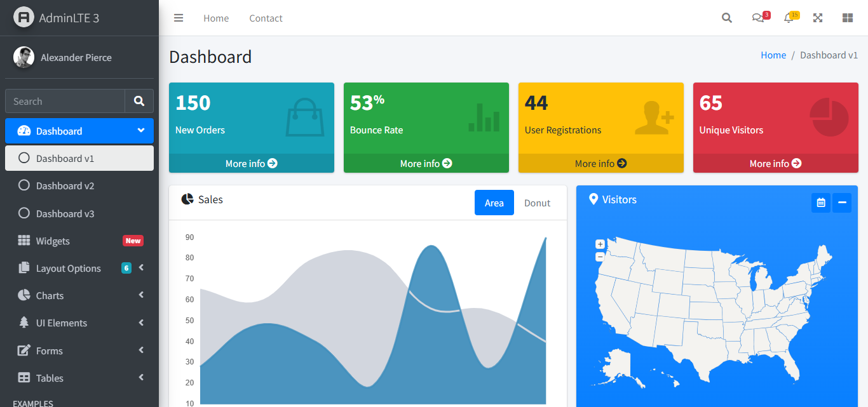Image resolution: width=868 pixels, height=407 pixels.
Task: Click the sidebar search magnifier button
Action: 139,101
